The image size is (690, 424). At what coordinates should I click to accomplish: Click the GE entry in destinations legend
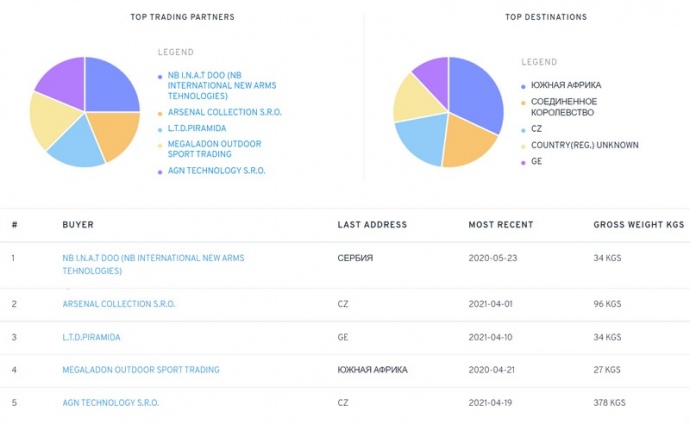click(536, 161)
